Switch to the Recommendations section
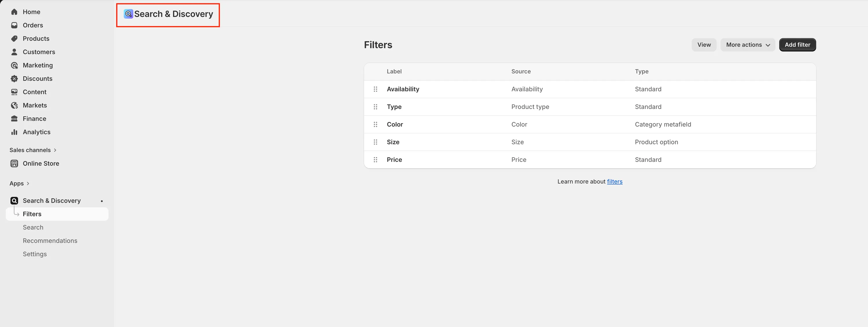Screen dimensions: 868x327 tap(50, 241)
